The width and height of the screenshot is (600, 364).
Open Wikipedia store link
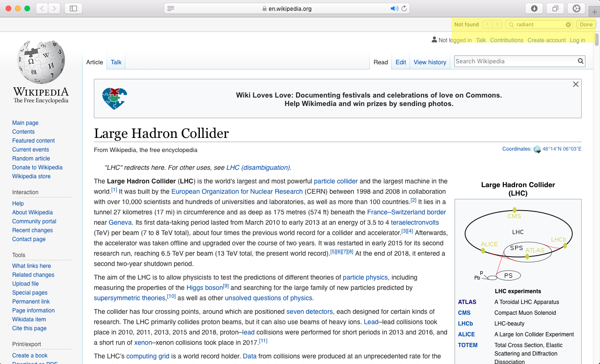coord(31,176)
